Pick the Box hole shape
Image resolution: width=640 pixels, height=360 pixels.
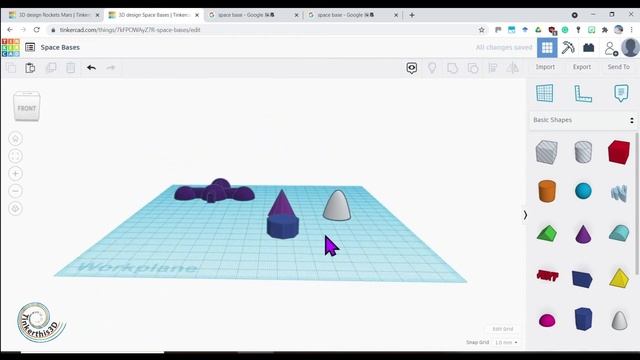pyautogui.click(x=547, y=151)
